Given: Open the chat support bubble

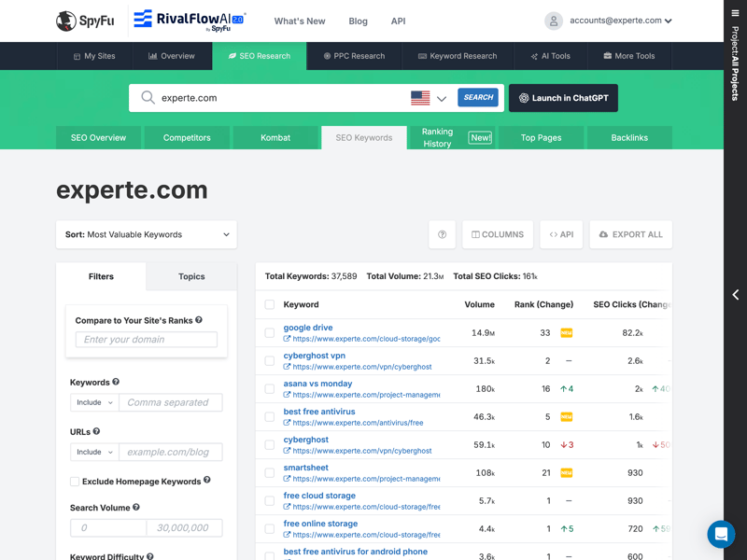Looking at the screenshot, I should tap(721, 534).
